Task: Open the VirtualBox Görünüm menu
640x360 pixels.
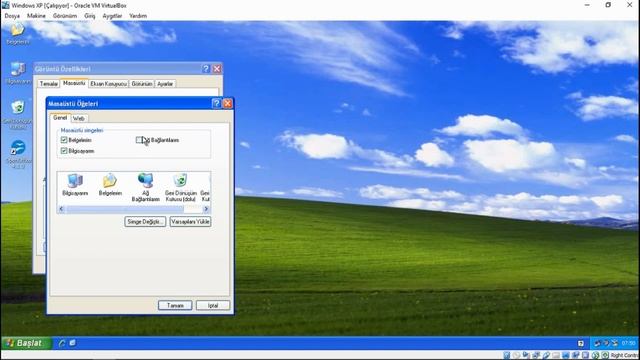Action: point(65,16)
